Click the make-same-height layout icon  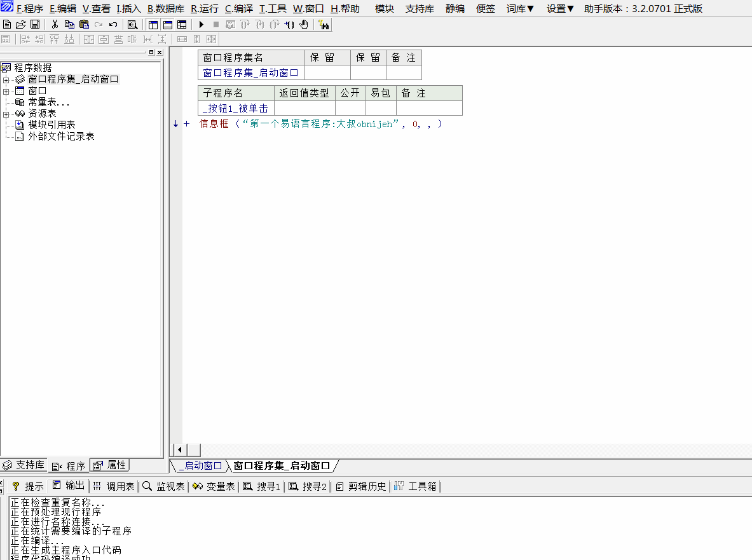(196, 39)
